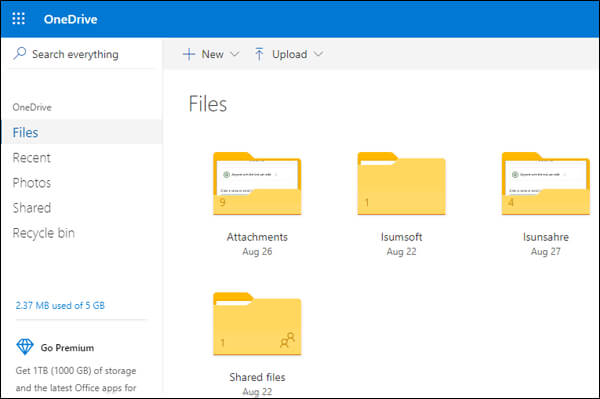Screen dimensions: 600x399
Task: Click the Aug 22 date under Isumsoft
Action: (x=401, y=252)
